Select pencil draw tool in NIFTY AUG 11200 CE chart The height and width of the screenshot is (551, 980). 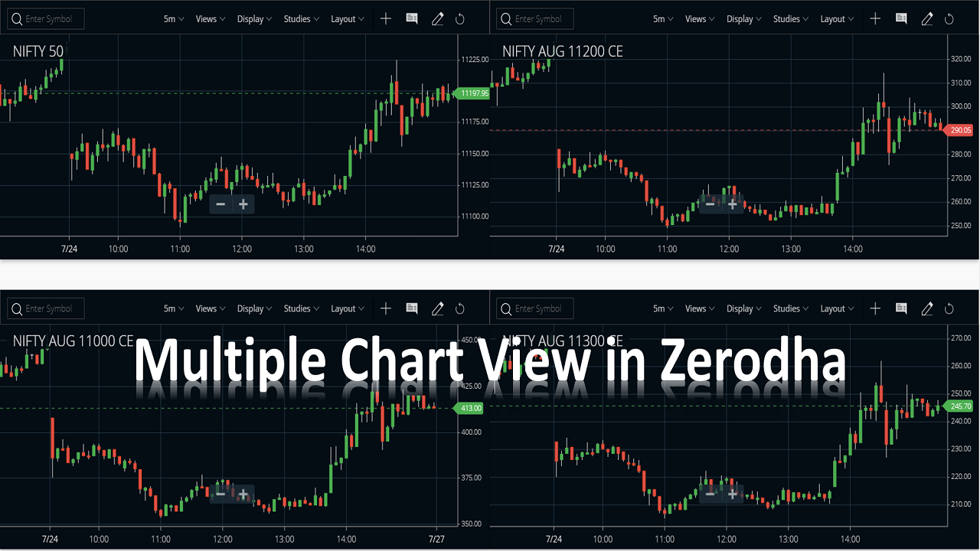click(x=927, y=19)
